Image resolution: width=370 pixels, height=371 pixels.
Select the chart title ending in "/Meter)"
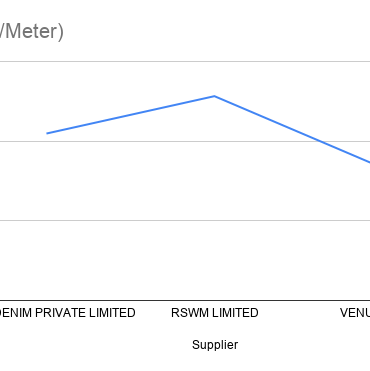(32, 32)
